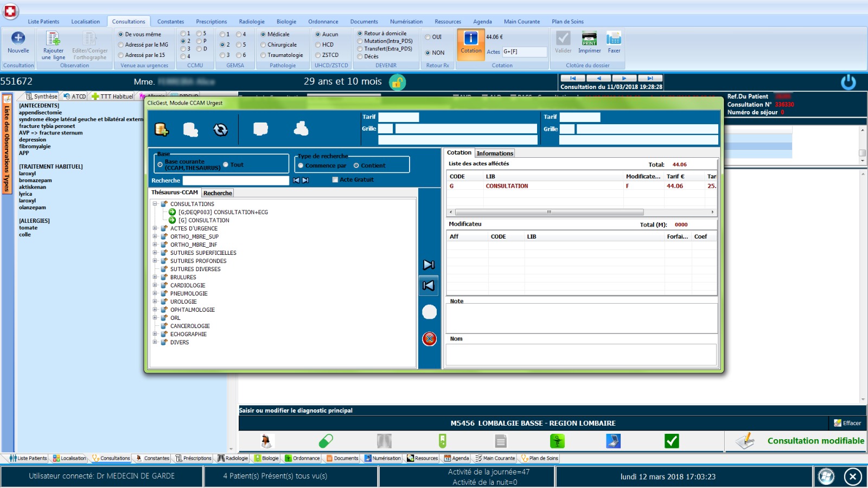Collapse the CONSULTATIONS tree node
The width and height of the screenshot is (868, 488).
point(155,204)
